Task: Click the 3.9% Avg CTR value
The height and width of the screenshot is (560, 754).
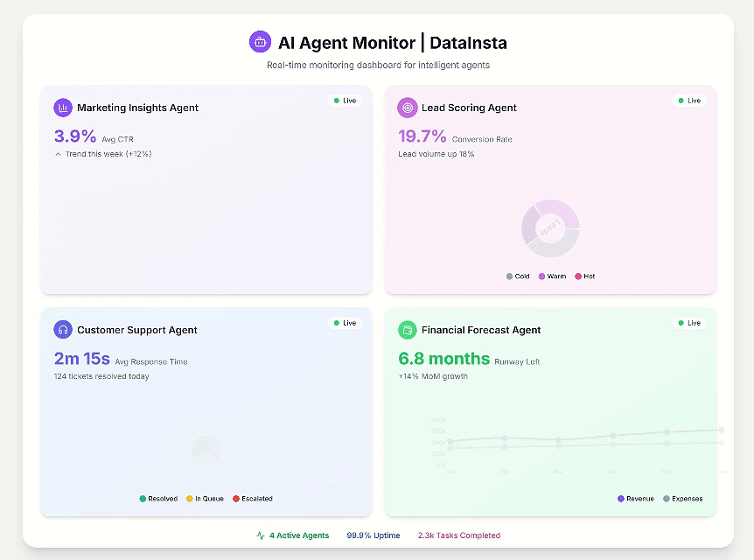Action: 75,136
